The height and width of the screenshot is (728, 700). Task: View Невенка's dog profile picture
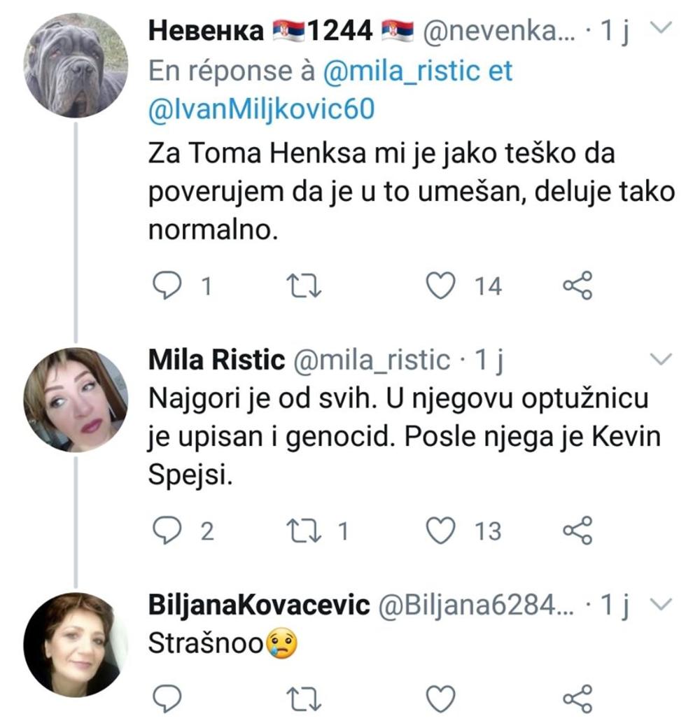click(x=76, y=66)
